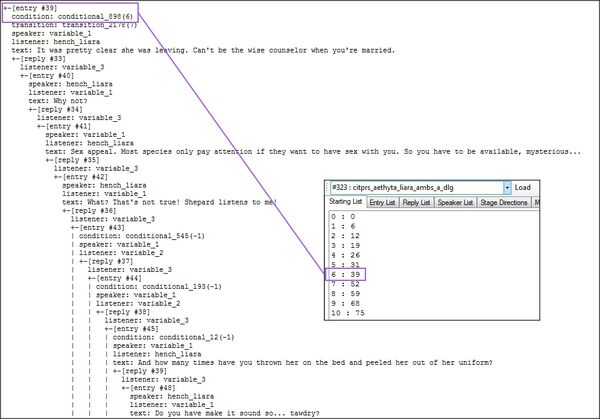Click 'condition: conditional_12(-1)' line
Viewport: 600px width, 419px height.
[173, 337]
